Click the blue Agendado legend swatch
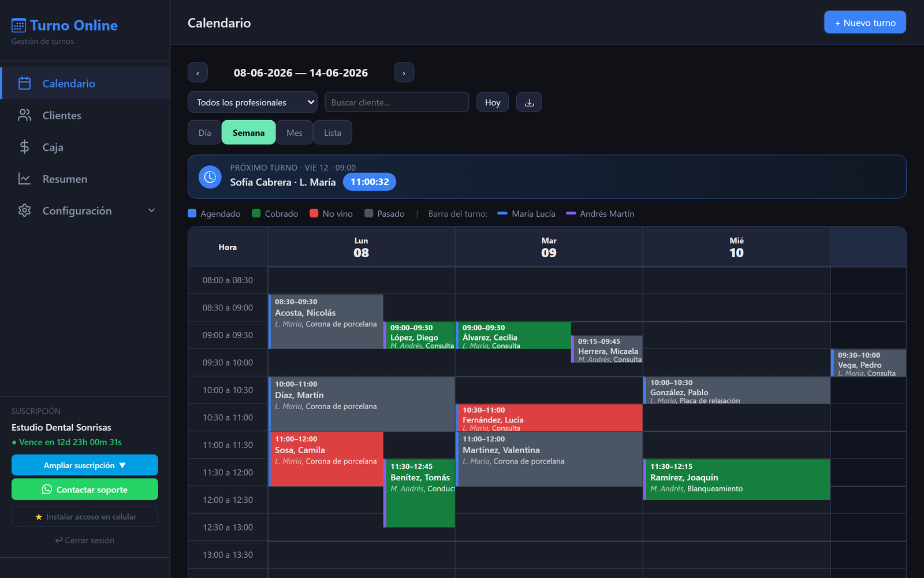The height and width of the screenshot is (578, 924). click(192, 213)
